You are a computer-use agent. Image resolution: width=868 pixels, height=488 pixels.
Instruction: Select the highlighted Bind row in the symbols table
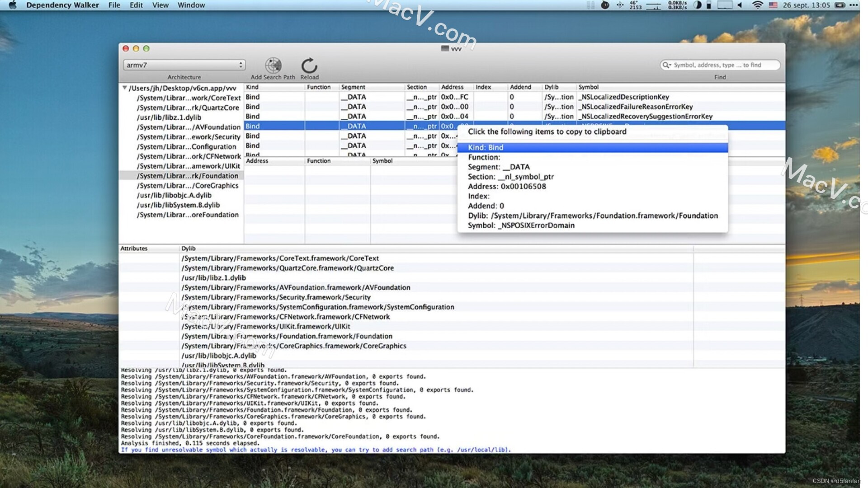point(316,126)
